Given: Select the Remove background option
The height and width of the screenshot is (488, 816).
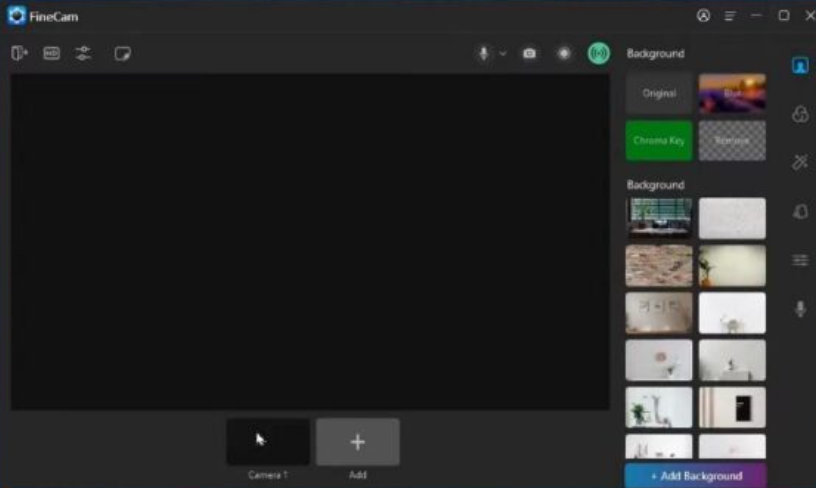Looking at the screenshot, I should coord(732,141).
